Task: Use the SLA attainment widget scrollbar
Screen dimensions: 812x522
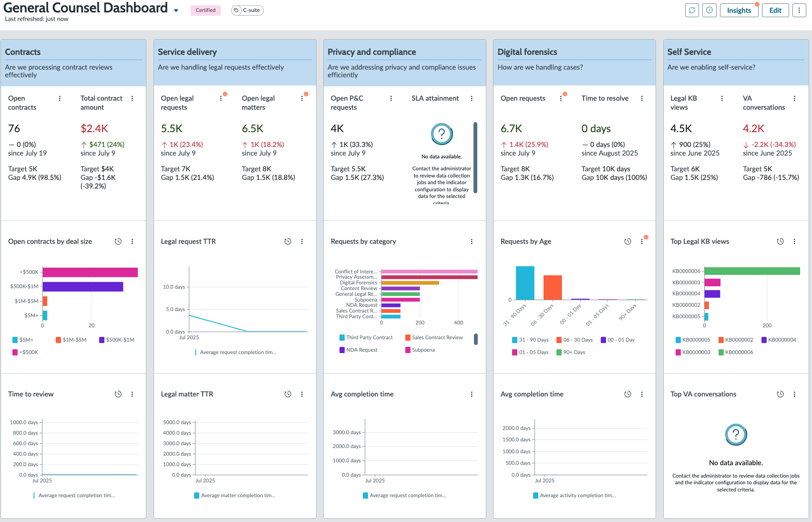Action: (x=475, y=157)
